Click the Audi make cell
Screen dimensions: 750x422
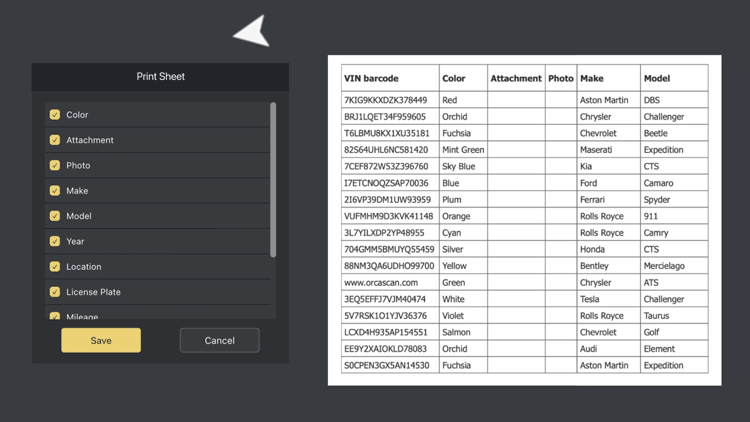coord(609,349)
